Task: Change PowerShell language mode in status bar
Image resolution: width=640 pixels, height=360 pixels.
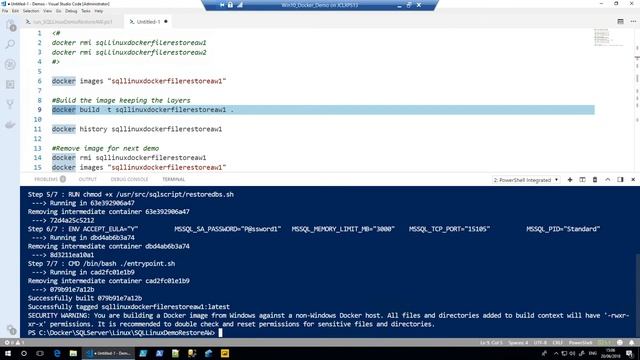Action: (x=580, y=342)
